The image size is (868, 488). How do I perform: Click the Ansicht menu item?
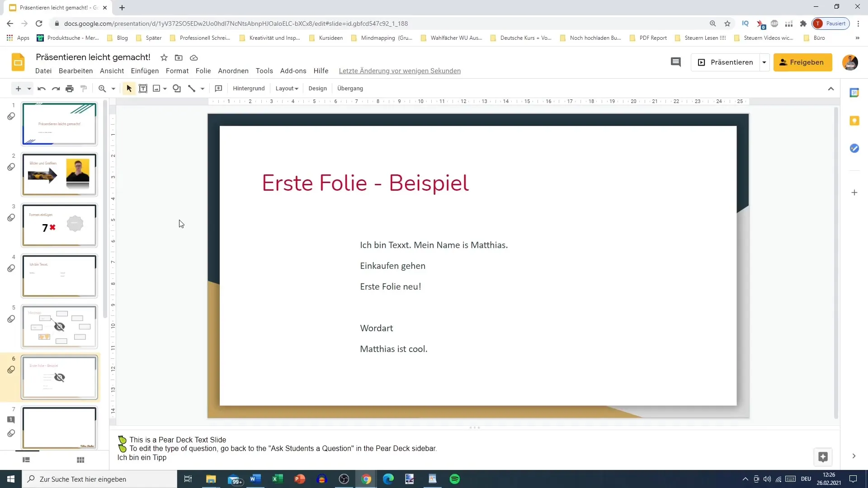pos(112,70)
